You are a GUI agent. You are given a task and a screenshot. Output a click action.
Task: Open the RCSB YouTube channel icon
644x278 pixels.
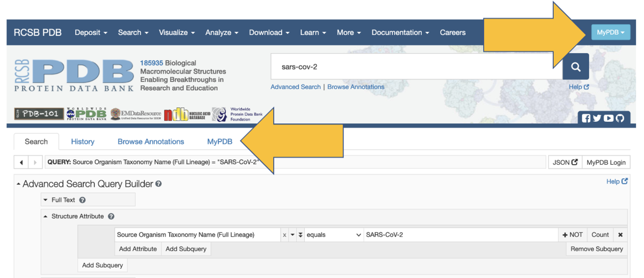(x=609, y=119)
